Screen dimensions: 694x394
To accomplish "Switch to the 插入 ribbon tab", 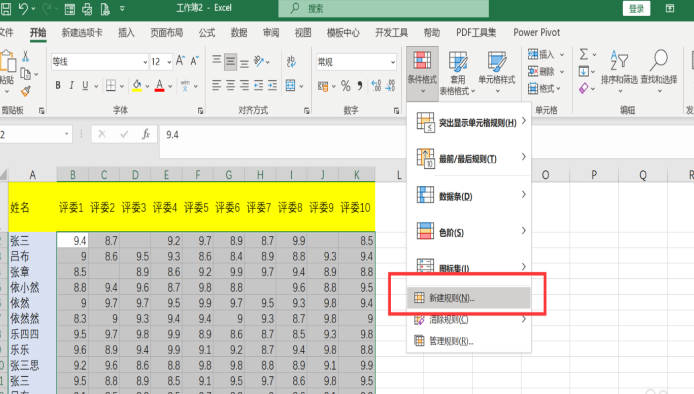I will coord(126,32).
